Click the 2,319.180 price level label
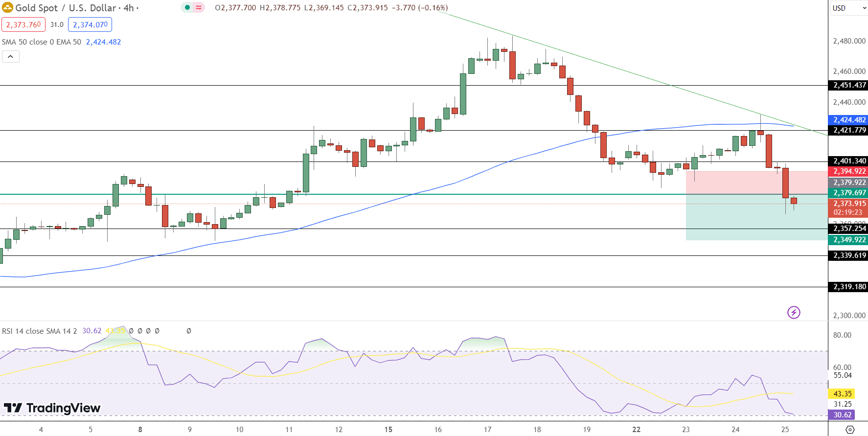The image size is (868, 436). (848, 287)
